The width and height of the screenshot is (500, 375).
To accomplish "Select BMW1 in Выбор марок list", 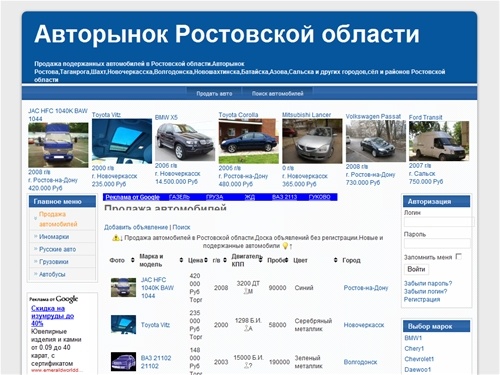I will [x=413, y=338].
